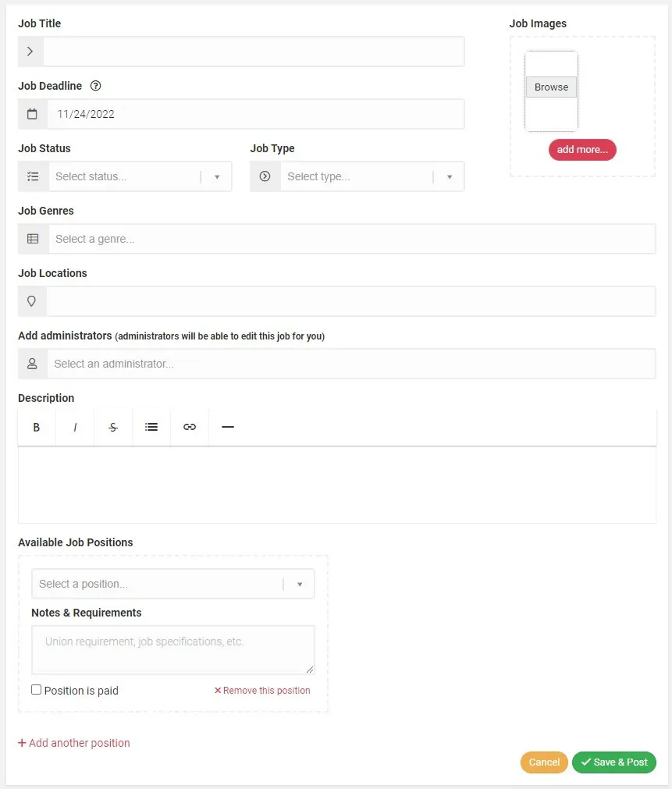Browse for a job image file
The height and width of the screenshot is (789, 672).
(551, 87)
